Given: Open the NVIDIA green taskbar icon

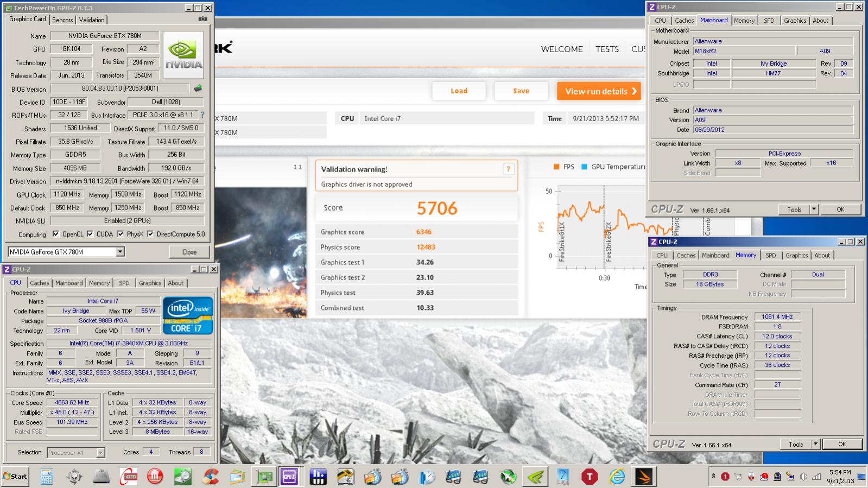Looking at the screenshot, I should [535, 477].
